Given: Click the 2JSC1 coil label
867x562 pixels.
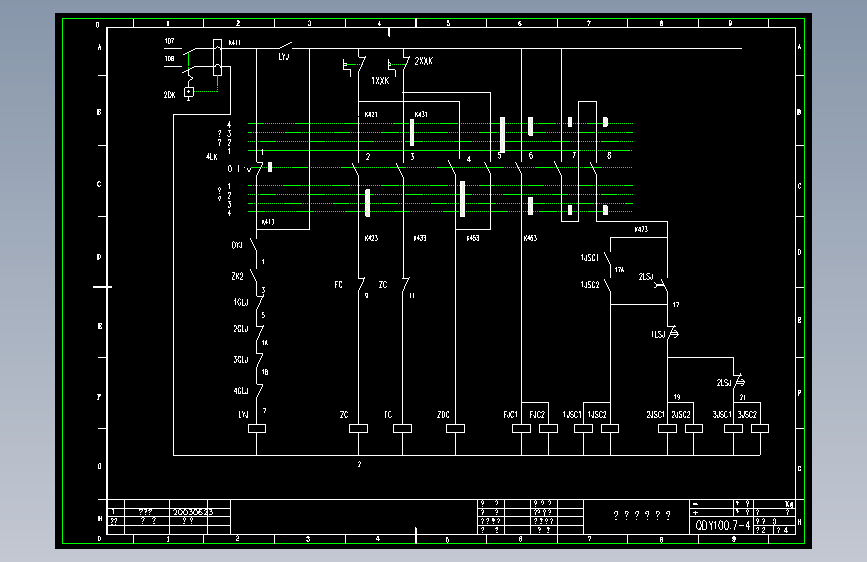Looking at the screenshot, I should pos(655,414).
